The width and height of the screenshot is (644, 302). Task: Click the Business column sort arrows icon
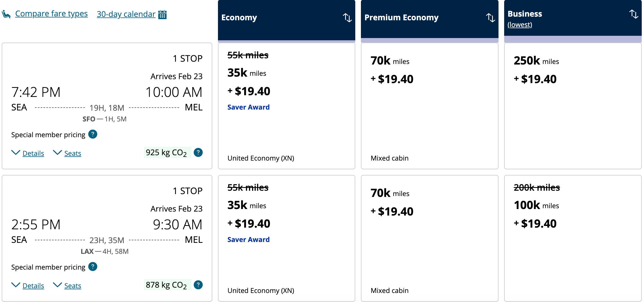tap(634, 14)
